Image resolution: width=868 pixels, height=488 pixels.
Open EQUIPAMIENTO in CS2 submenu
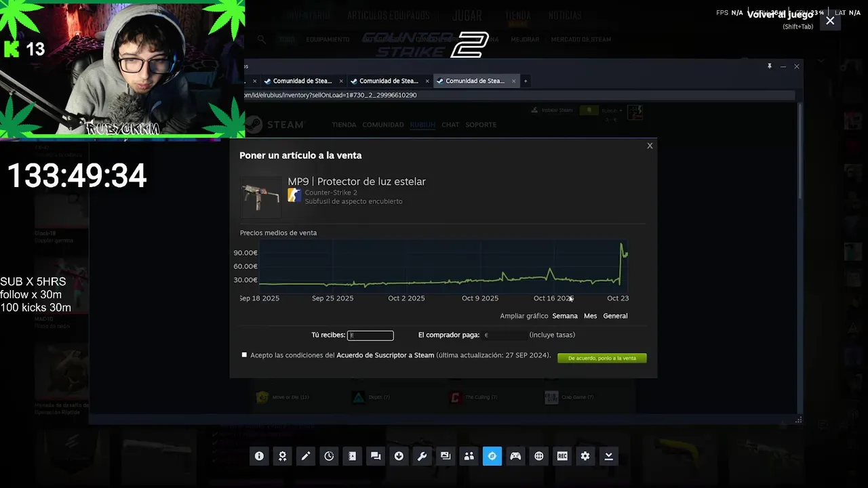(328, 39)
